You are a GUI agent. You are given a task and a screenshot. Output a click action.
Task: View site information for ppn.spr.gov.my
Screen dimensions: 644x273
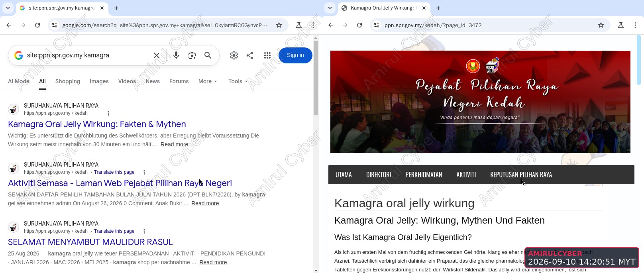click(377, 25)
